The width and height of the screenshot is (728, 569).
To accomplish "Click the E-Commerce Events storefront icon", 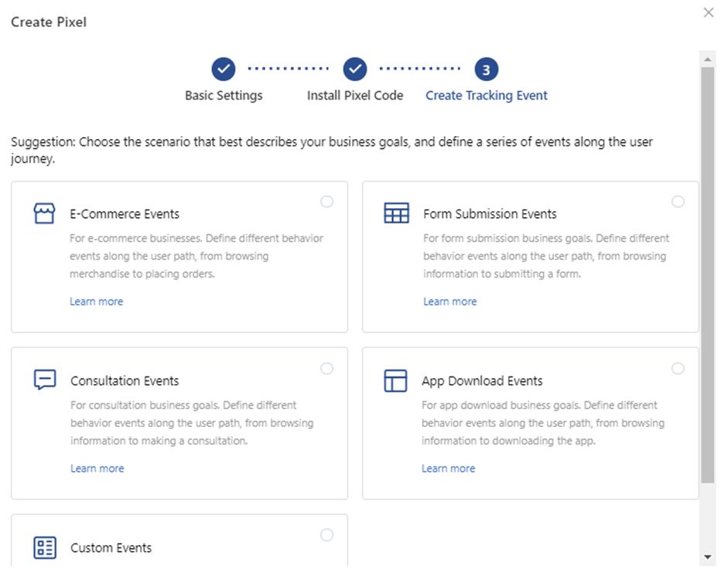I will click(45, 213).
